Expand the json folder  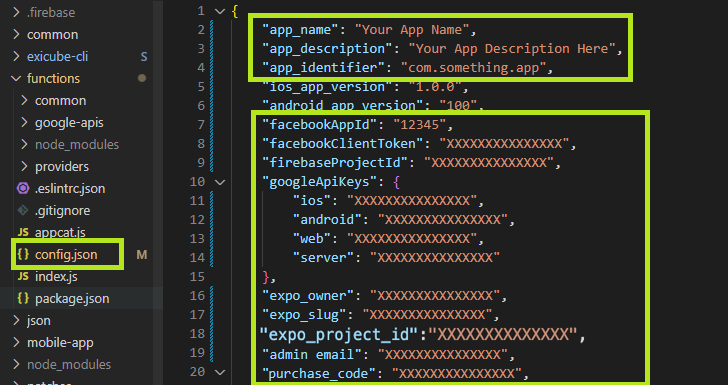point(17,320)
